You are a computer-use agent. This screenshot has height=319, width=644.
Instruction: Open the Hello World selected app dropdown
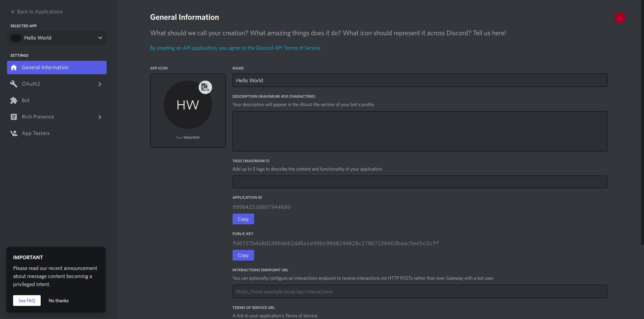tap(57, 38)
